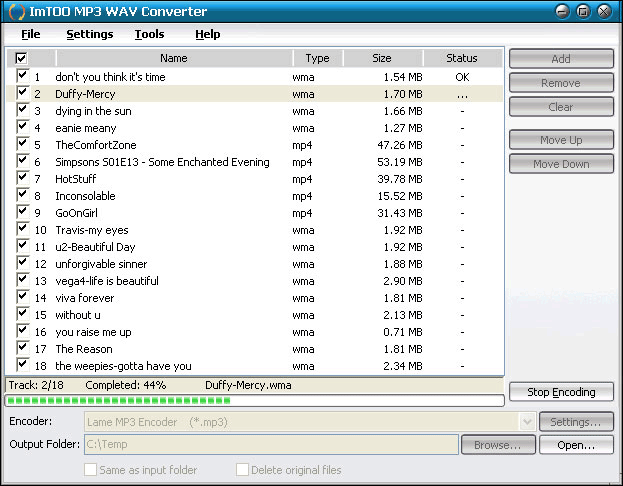Viewport: 623px width, 486px height.
Task: Click the Remove button
Action: [561, 83]
